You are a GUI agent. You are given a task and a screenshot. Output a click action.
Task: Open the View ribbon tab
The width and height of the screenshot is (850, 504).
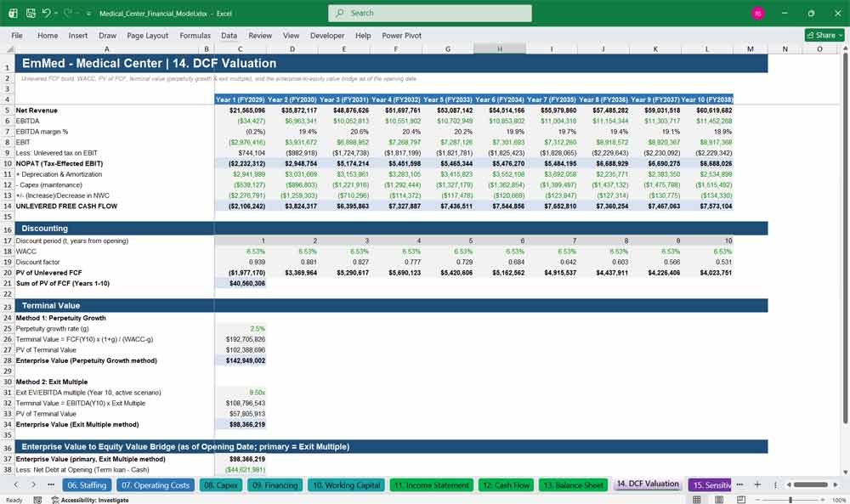(291, 35)
